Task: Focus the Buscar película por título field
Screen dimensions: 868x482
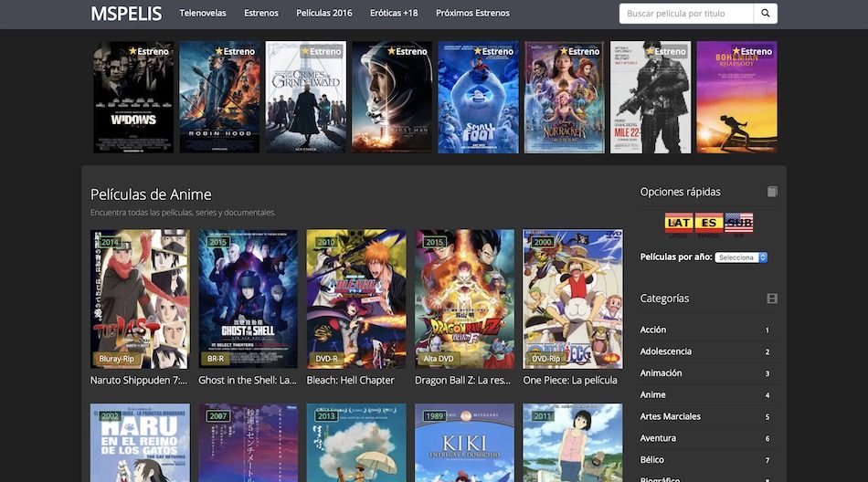Action: 686,14
